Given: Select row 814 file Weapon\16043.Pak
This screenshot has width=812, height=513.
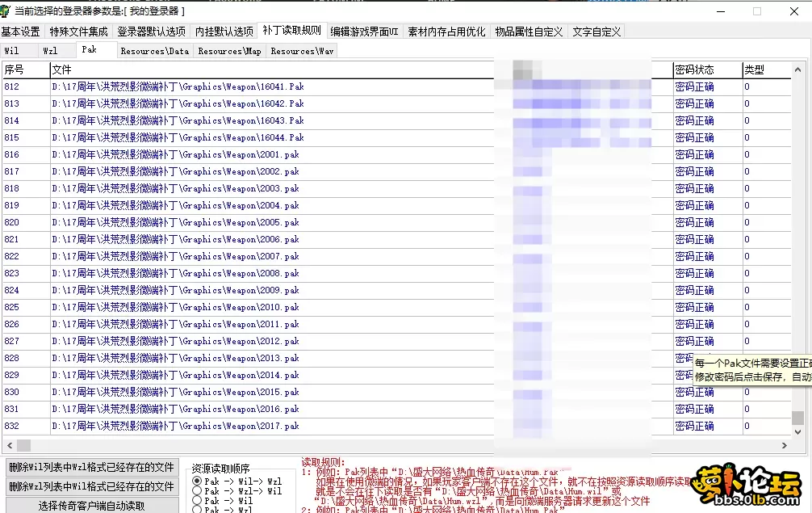Looking at the screenshot, I should tap(178, 120).
